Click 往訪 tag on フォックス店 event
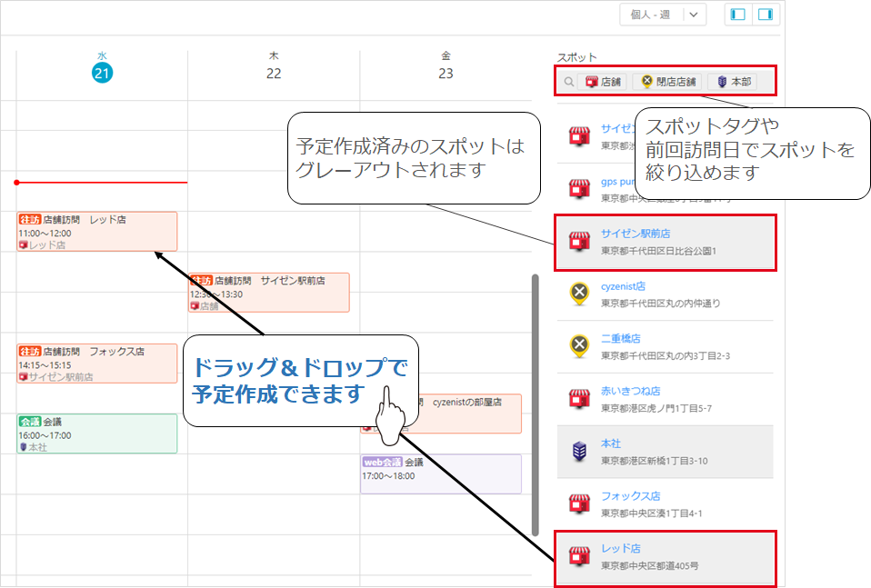Image resolution: width=871 pixels, height=588 pixels. pyautogui.click(x=30, y=352)
